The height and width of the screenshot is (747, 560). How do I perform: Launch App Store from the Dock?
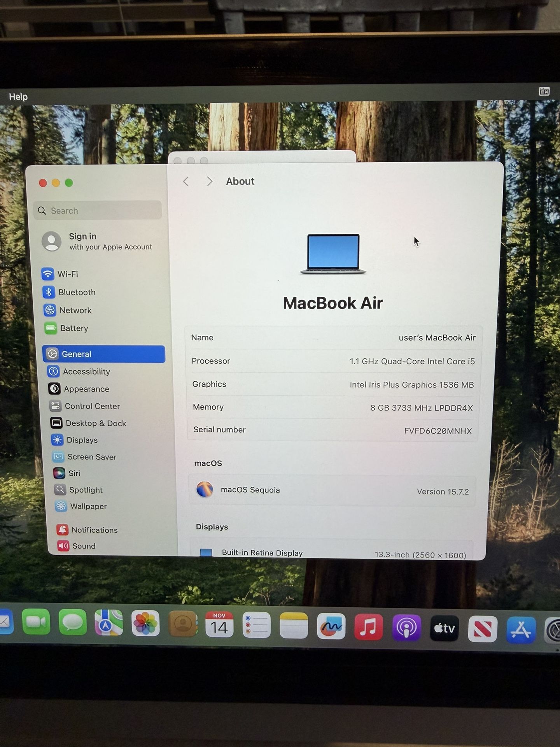coord(521,630)
